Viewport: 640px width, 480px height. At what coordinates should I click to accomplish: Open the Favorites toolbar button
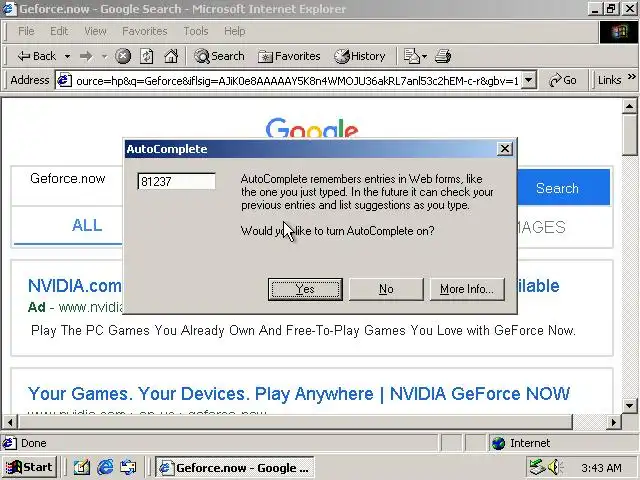(289, 56)
